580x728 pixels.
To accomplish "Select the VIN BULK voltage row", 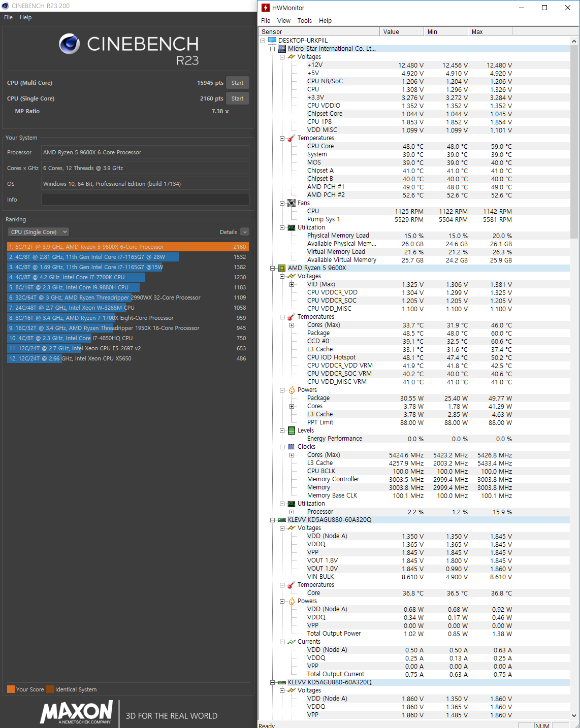I will click(414, 577).
